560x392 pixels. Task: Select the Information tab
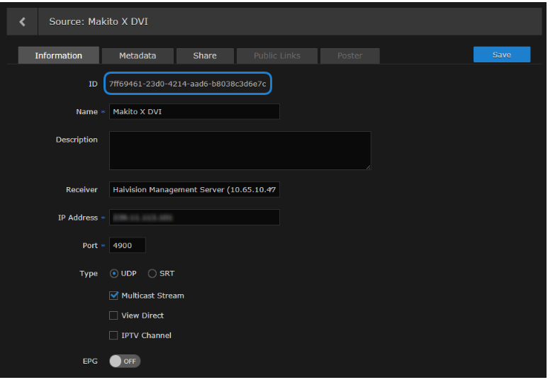click(x=58, y=55)
